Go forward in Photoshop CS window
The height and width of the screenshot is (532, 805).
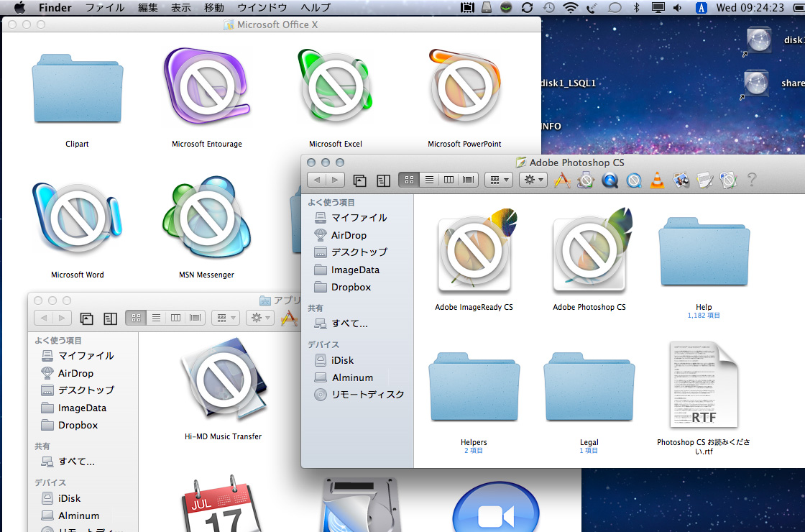point(335,180)
